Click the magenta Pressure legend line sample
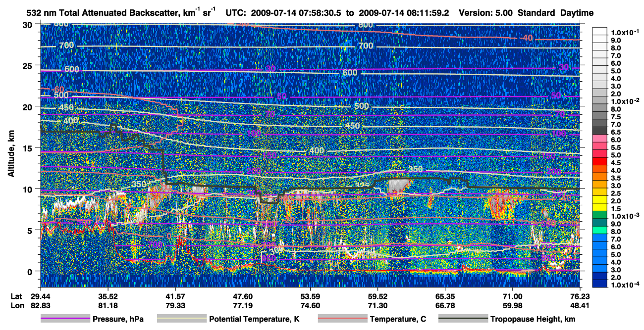Viewport: 644px width, 330px height. pyautogui.click(x=65, y=319)
